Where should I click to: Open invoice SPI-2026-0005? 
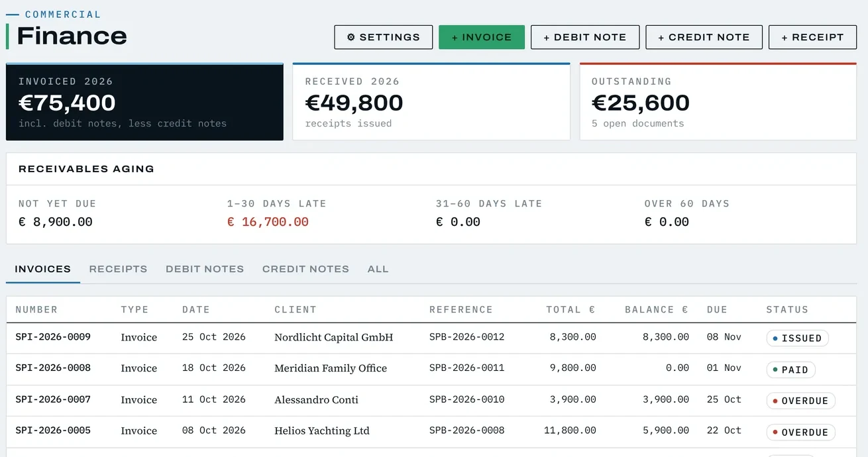pos(53,431)
